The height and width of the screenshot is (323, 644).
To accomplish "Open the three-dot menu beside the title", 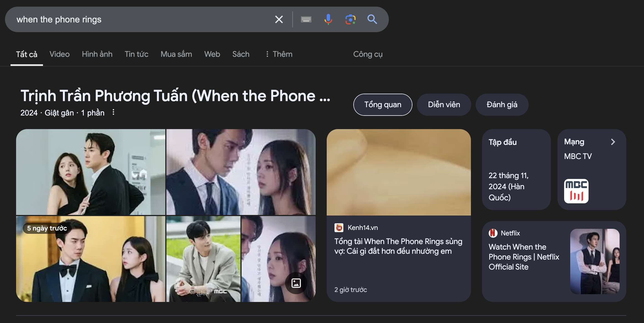I will pyautogui.click(x=113, y=112).
